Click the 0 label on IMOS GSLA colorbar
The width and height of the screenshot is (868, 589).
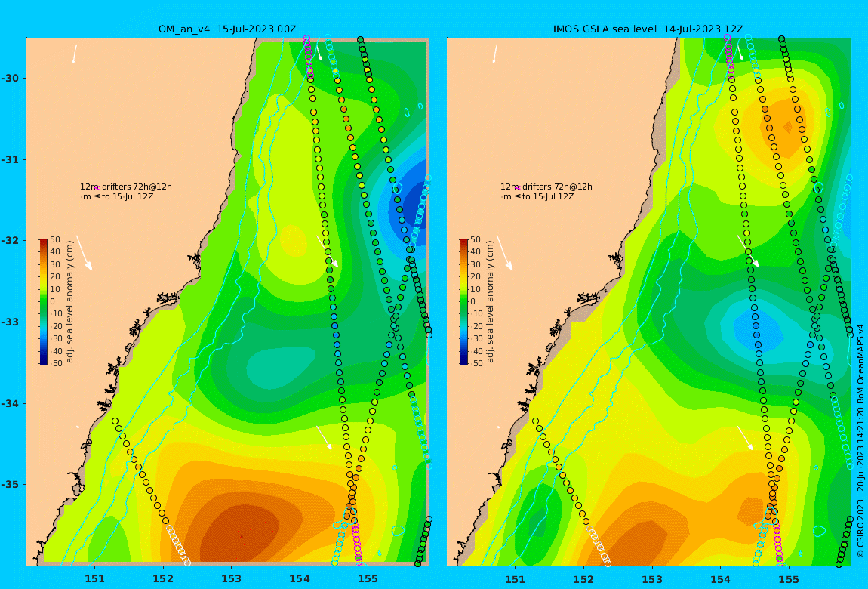473,302
